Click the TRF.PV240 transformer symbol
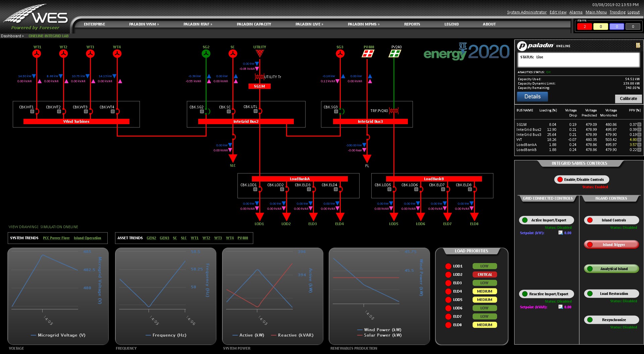644x354 pixels. [x=394, y=111]
